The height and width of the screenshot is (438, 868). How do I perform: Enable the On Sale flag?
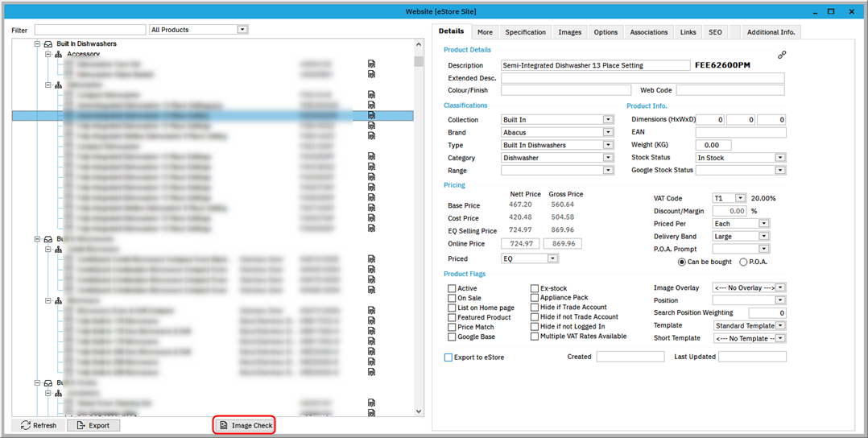(x=452, y=298)
